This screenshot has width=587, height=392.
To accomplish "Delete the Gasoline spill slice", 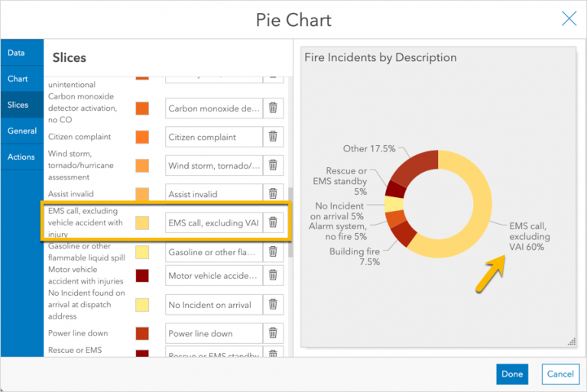I will click(x=273, y=252).
